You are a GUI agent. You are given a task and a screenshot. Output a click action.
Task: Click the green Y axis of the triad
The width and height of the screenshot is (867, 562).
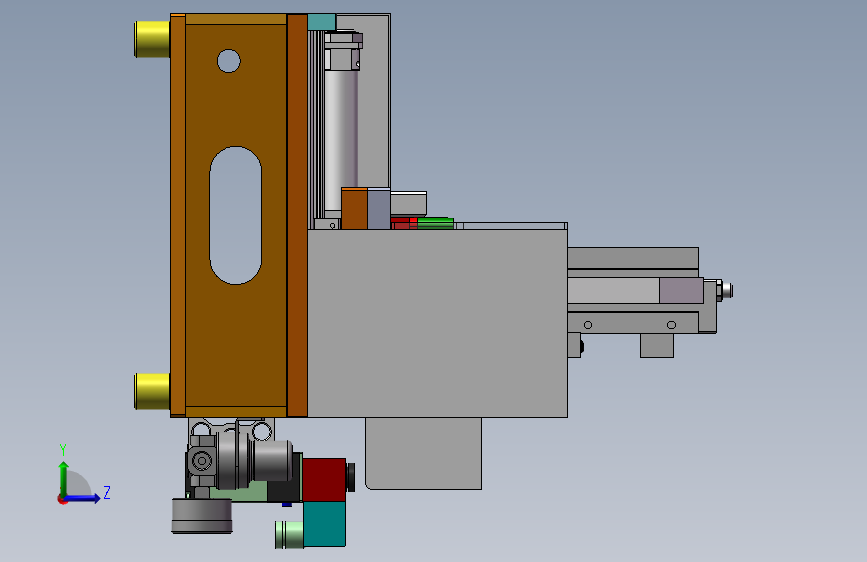click(64, 480)
